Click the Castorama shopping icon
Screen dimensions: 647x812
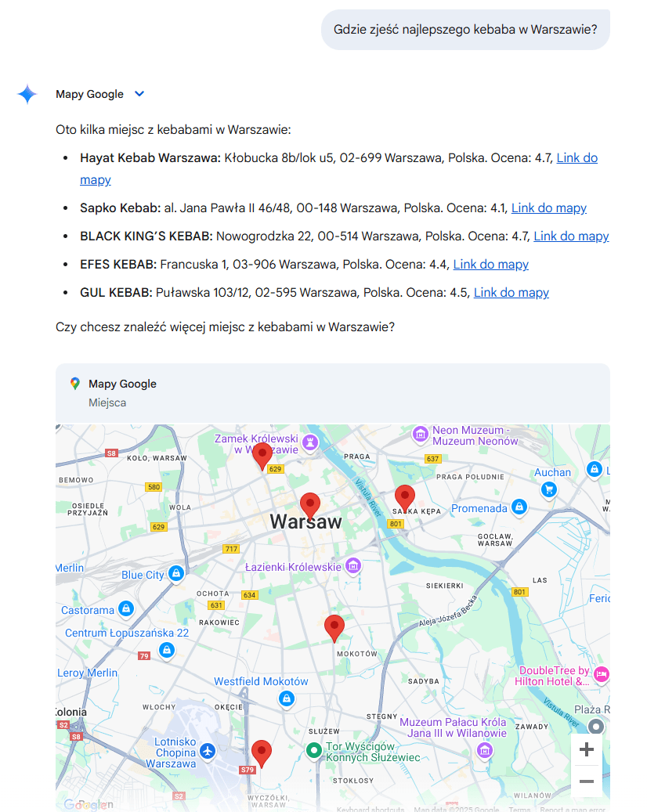126,609
